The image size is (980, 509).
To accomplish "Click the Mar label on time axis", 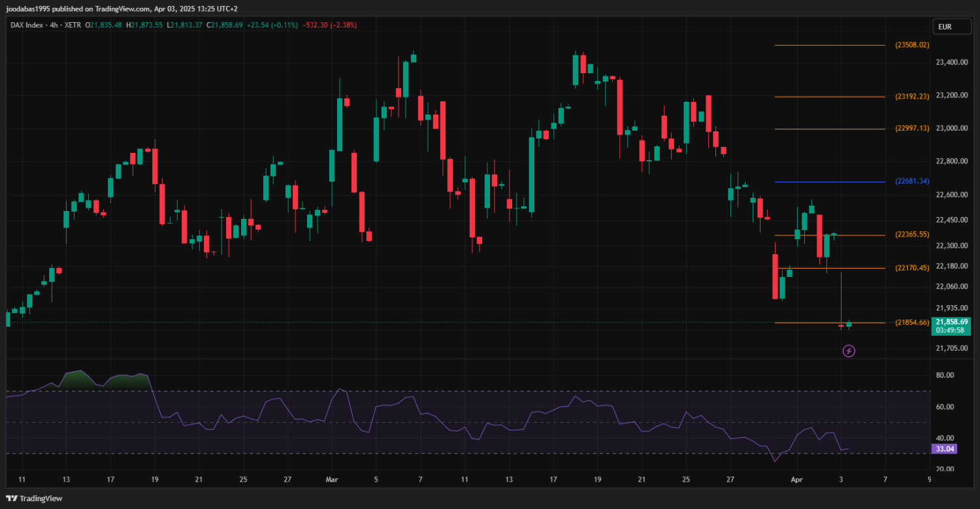I will (x=333, y=479).
